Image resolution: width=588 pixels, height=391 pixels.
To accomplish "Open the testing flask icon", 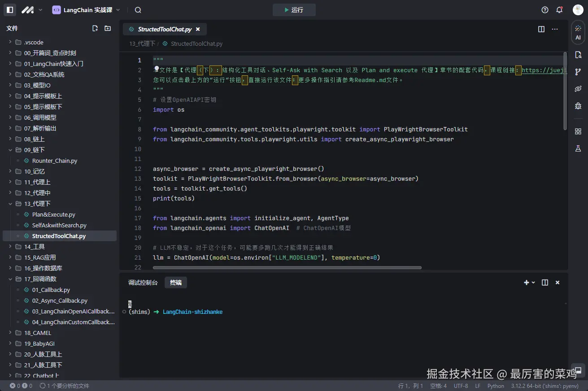I will [578, 148].
